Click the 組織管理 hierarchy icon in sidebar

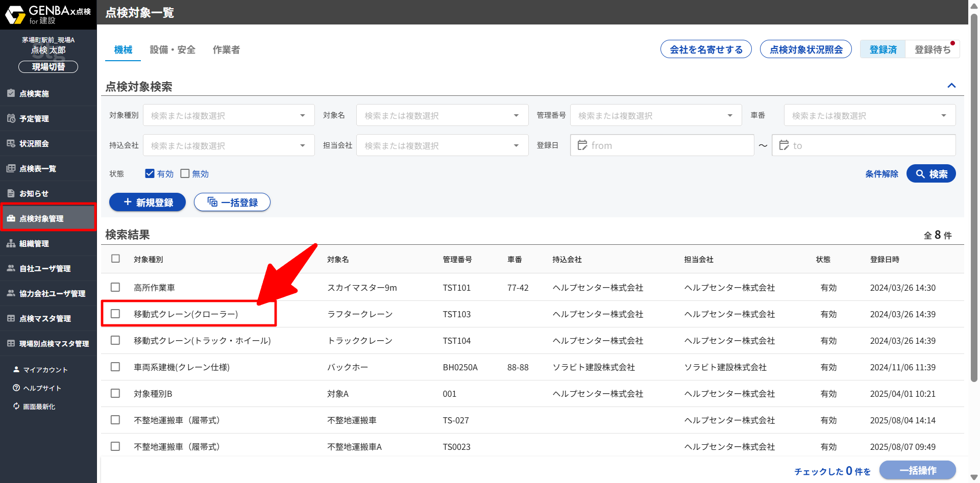[11, 243]
